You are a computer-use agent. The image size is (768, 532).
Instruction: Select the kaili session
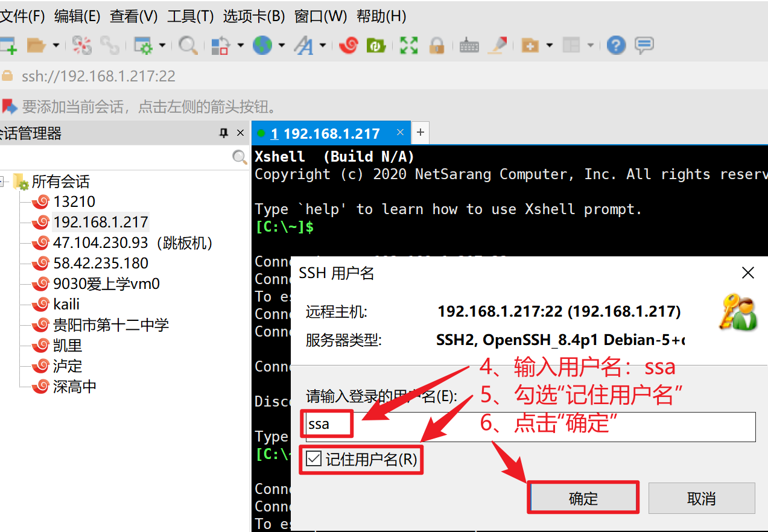66,304
